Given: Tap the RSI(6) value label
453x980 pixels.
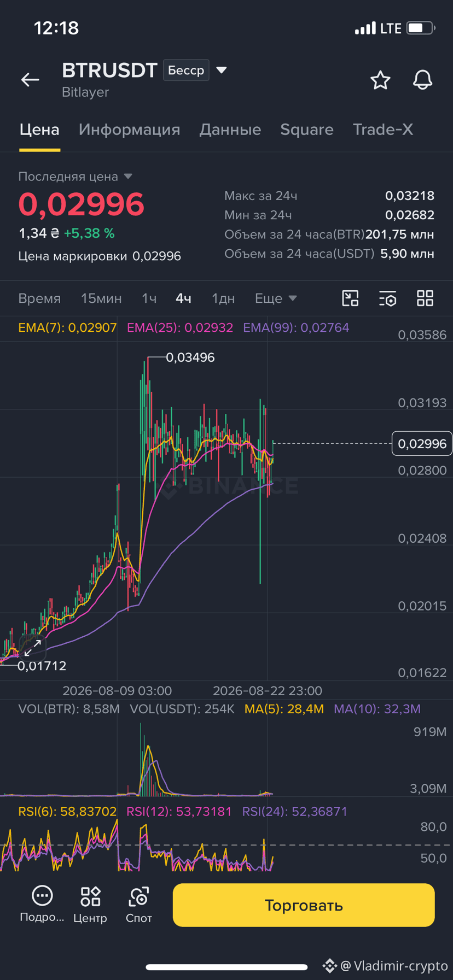Looking at the screenshot, I should click(x=67, y=812).
